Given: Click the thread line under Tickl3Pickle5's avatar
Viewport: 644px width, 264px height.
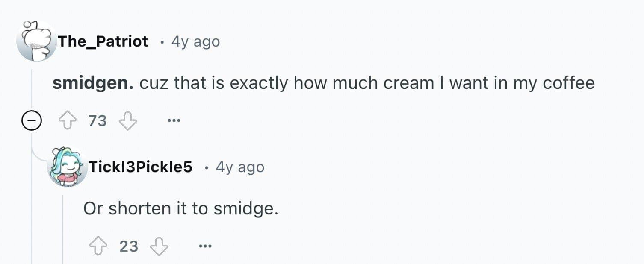Looking at the screenshot, I should click(x=63, y=226).
